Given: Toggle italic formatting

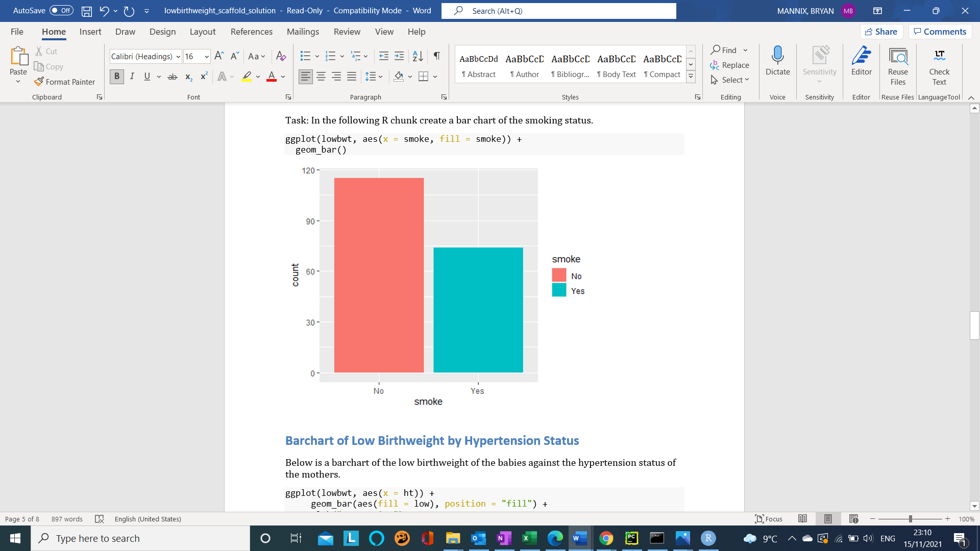Looking at the screenshot, I should pyautogui.click(x=132, y=77).
